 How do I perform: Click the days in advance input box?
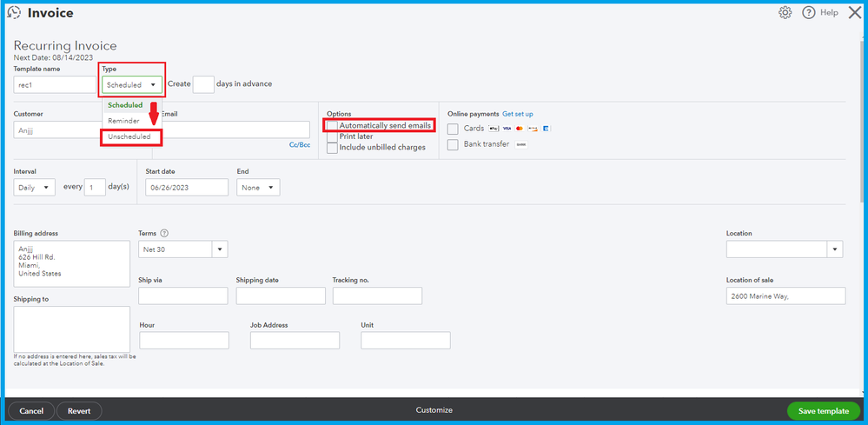click(203, 84)
